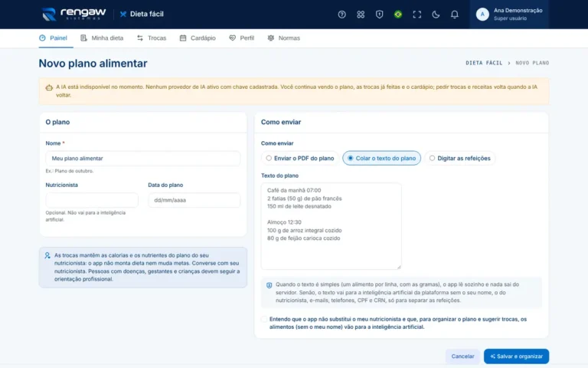
Task: Toggle fullscreen mode icon
Action: click(417, 15)
